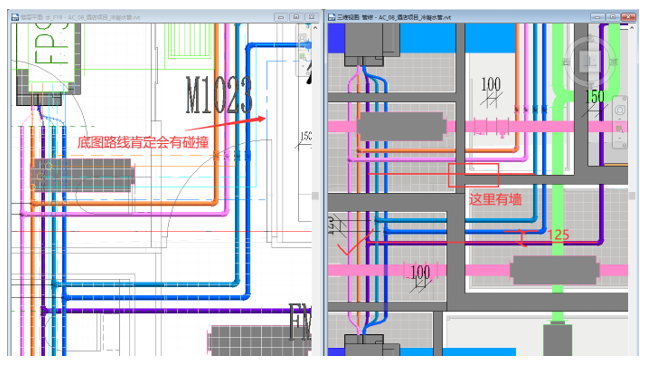The height and width of the screenshot is (367, 647).
Task: Expand zoom options dropdown in 3D navigation bar
Action: 620,138
